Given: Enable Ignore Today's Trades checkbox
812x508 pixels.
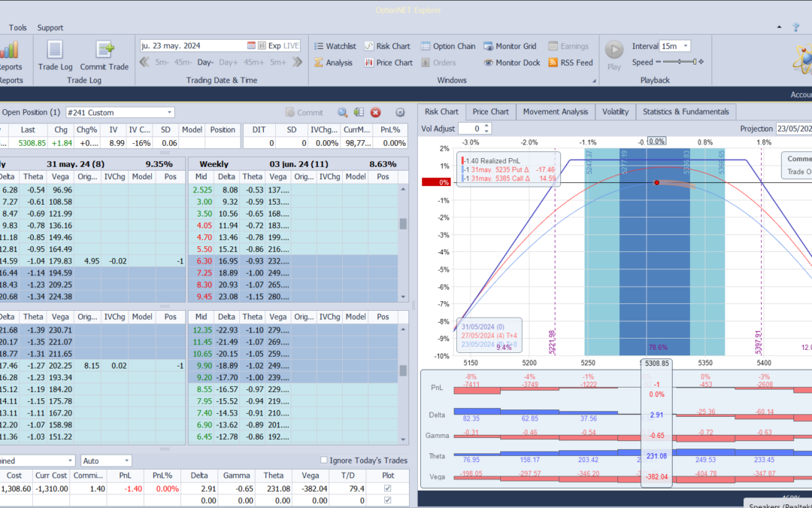Looking at the screenshot, I should pos(324,461).
